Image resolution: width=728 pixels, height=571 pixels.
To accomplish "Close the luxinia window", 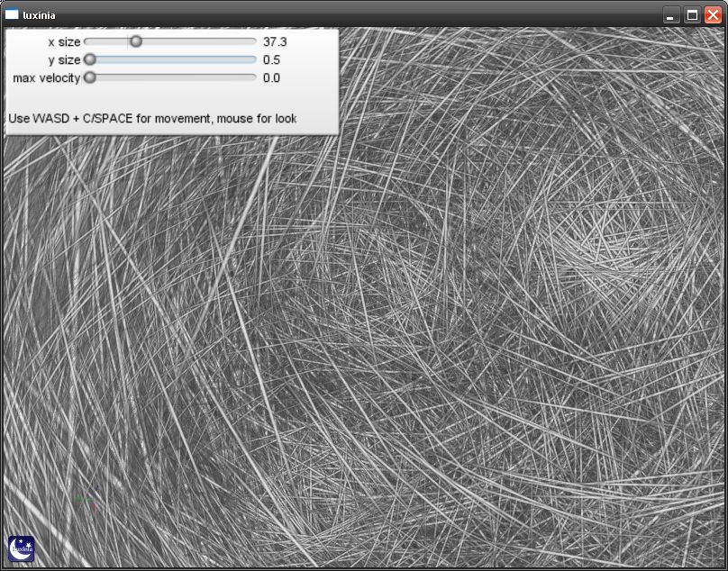I will (713, 14).
